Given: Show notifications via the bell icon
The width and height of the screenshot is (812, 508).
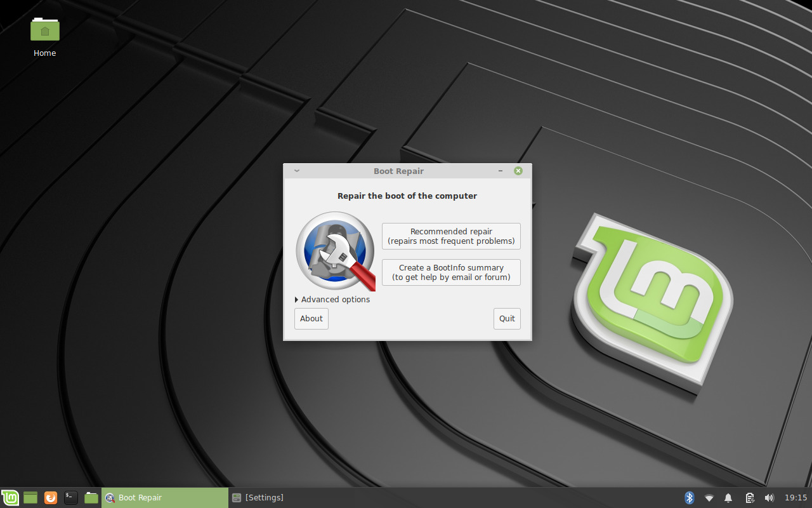Looking at the screenshot, I should tap(729, 498).
